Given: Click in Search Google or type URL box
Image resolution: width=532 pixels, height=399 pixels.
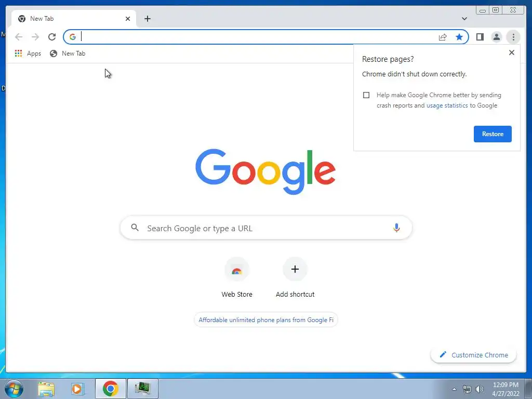Looking at the screenshot, I should point(266,228).
